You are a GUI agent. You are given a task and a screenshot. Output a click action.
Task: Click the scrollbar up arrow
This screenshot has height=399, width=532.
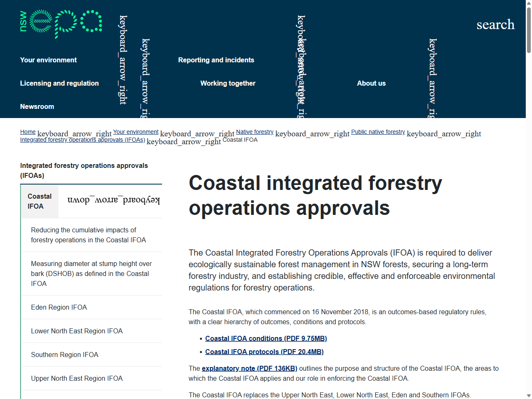[x=529, y=3]
